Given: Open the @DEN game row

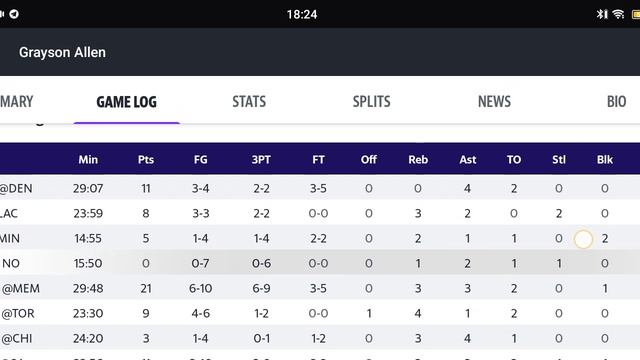Looking at the screenshot, I should pos(320,188).
